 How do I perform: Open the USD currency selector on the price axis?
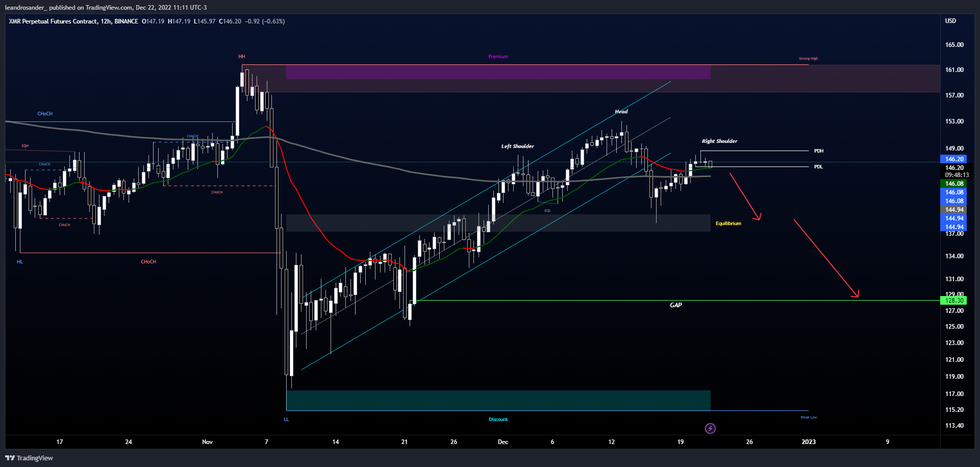coord(950,21)
